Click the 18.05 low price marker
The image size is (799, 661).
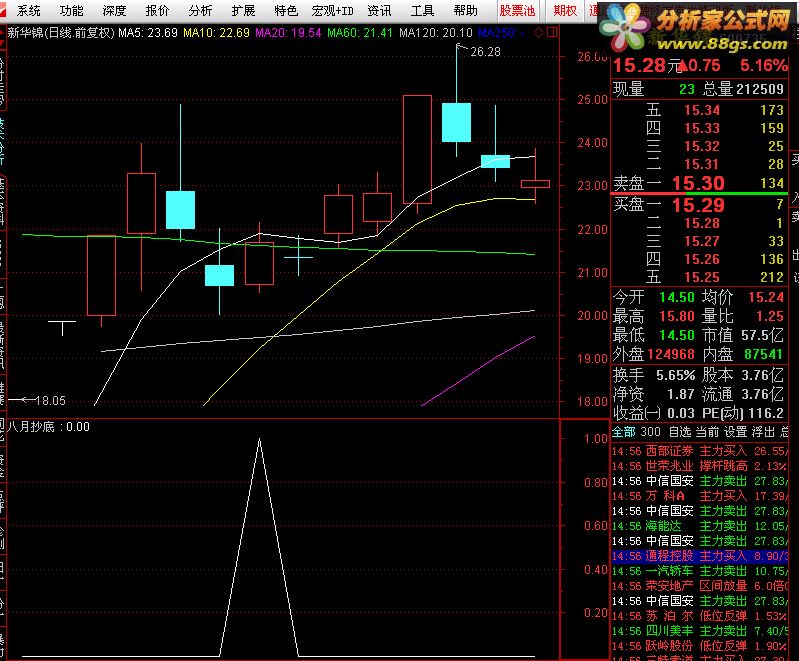click(50, 401)
